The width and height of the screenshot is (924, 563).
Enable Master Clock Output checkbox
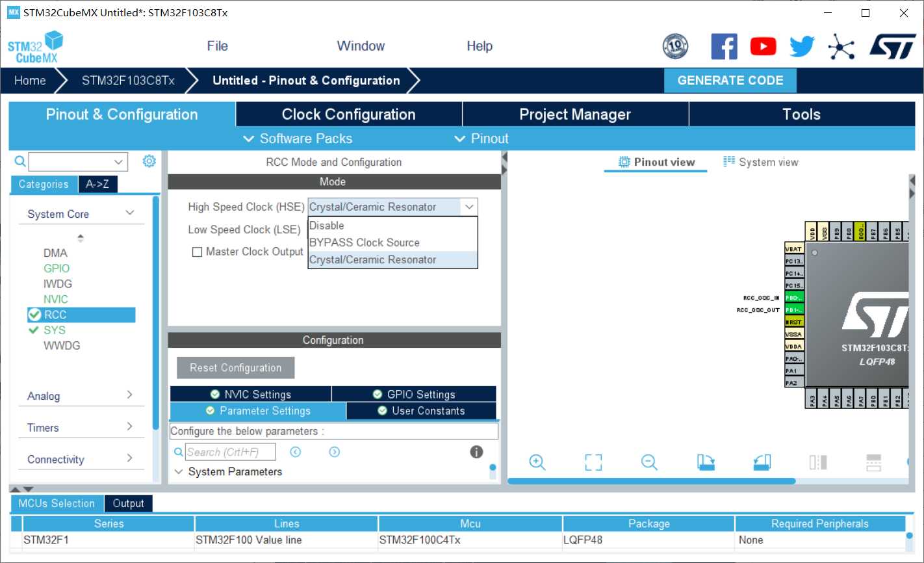coord(197,252)
